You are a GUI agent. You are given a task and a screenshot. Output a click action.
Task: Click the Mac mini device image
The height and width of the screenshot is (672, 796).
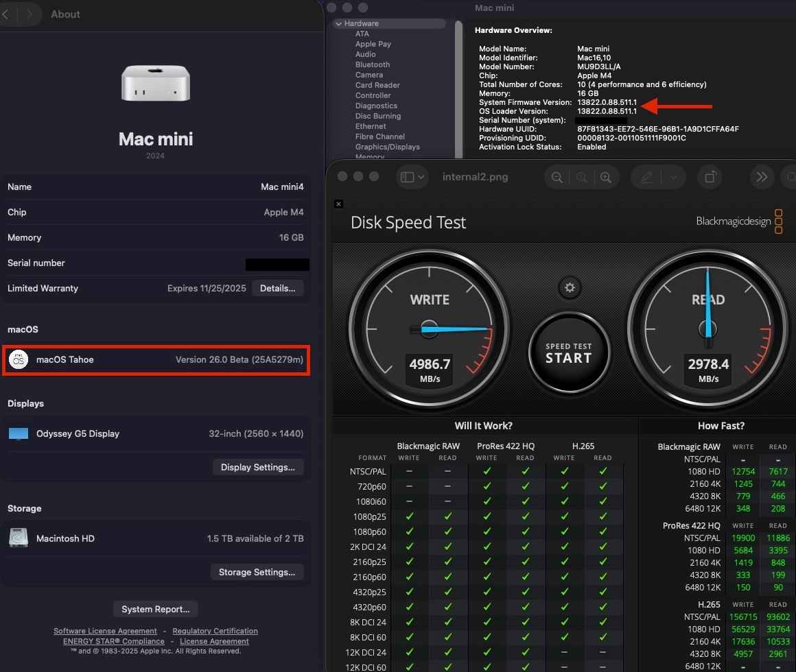tap(155, 83)
